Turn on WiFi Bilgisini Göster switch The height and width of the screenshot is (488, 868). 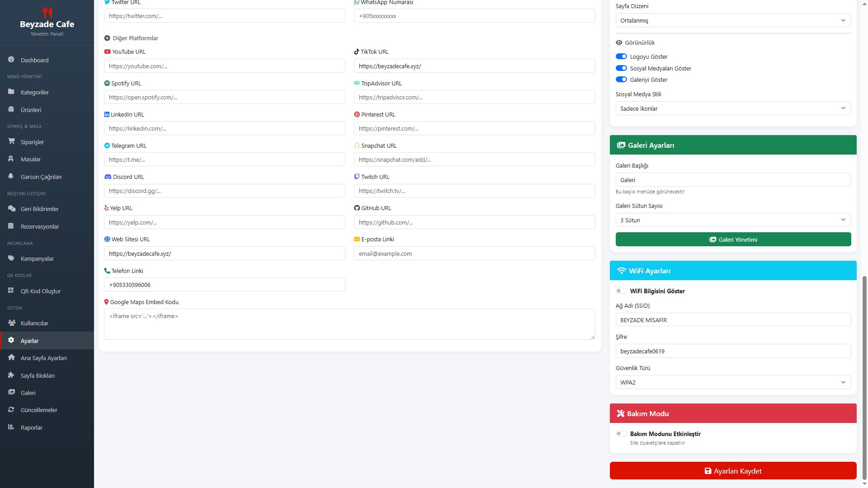[x=621, y=291]
